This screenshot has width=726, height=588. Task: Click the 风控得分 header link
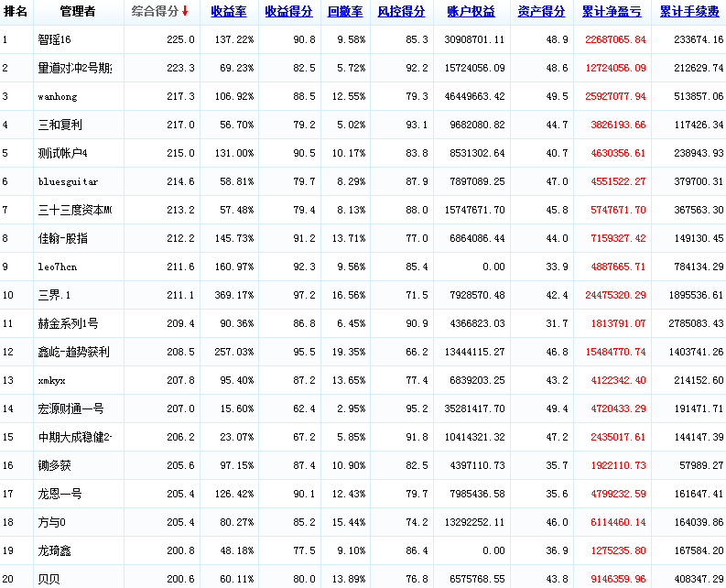[401, 12]
